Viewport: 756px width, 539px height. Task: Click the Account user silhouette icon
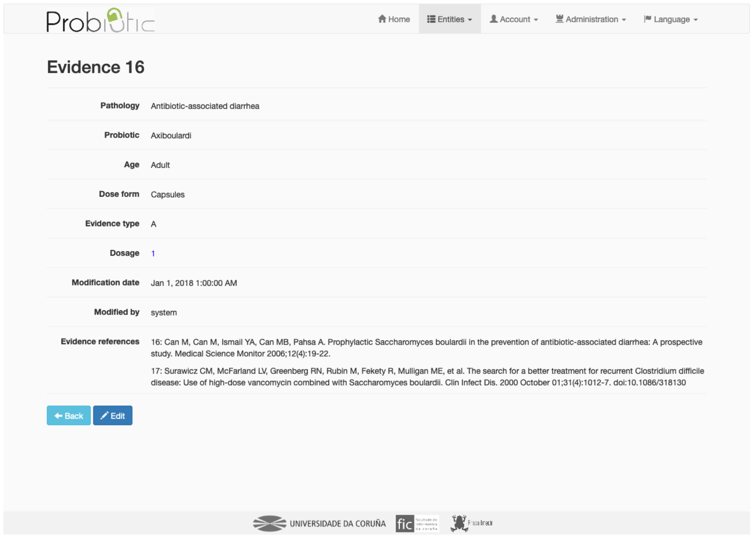pos(494,19)
